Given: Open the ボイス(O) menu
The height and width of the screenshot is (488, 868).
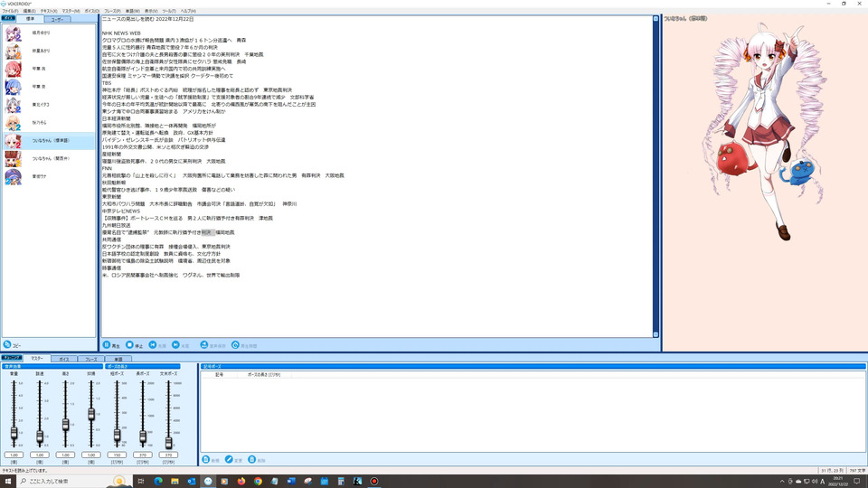Looking at the screenshot, I should tap(92, 11).
